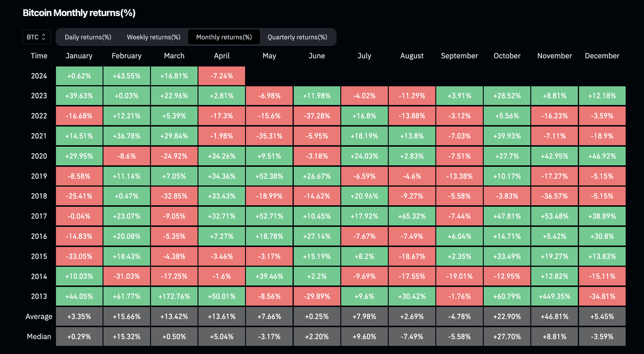
Task: Select the August column header
Action: coord(412,56)
